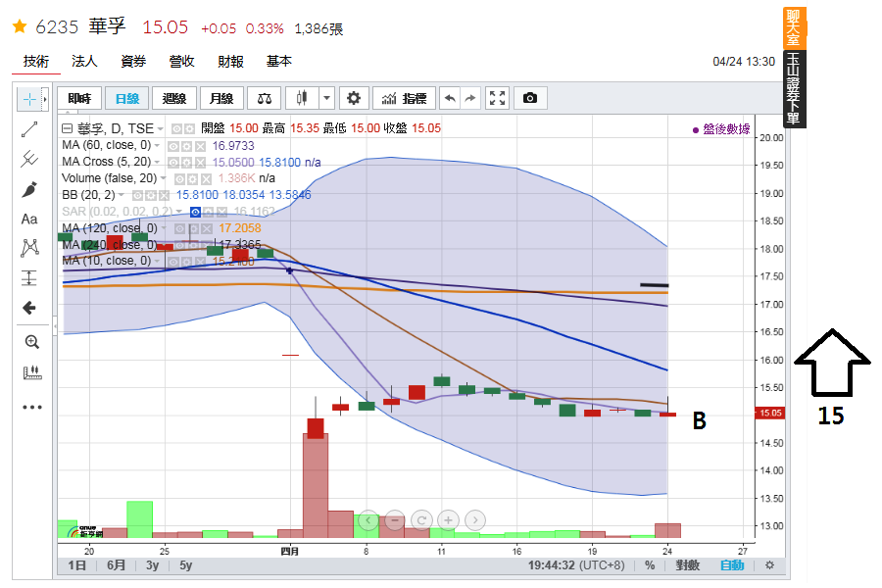Hide the MA Cross indicator
This screenshot has height=588, width=882.
pyautogui.click(x=173, y=163)
